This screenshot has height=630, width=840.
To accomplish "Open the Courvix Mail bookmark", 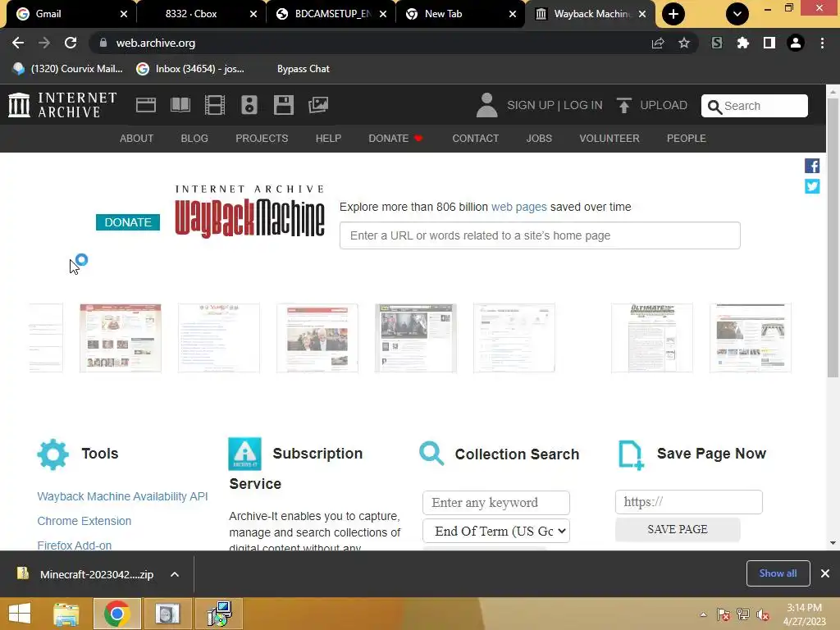I will [x=68, y=69].
